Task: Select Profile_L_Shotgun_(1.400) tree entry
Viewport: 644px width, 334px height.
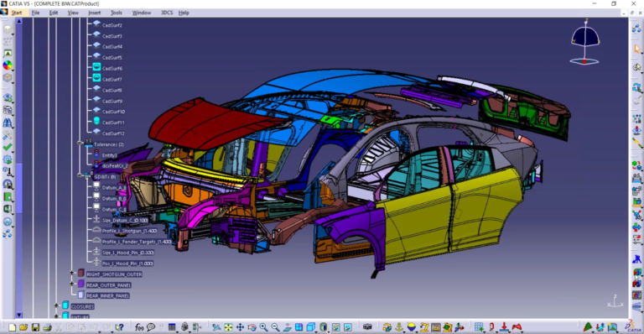Action: [129, 231]
